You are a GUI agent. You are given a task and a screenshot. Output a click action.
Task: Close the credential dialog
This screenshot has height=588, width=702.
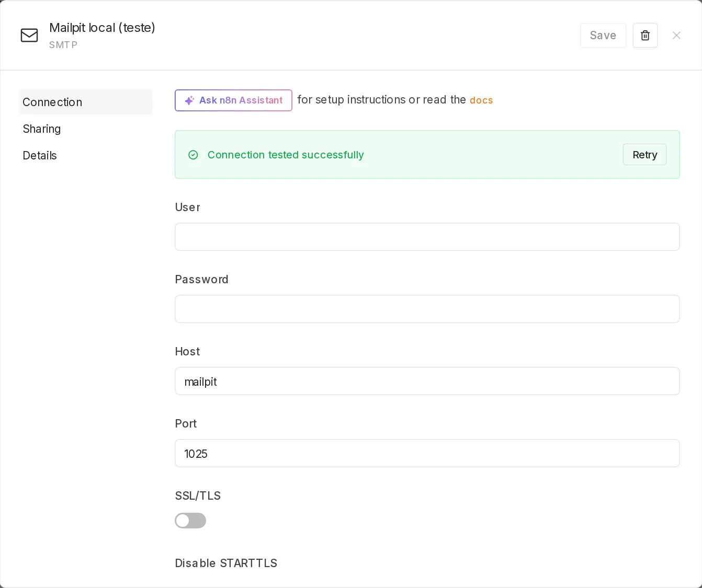click(676, 35)
